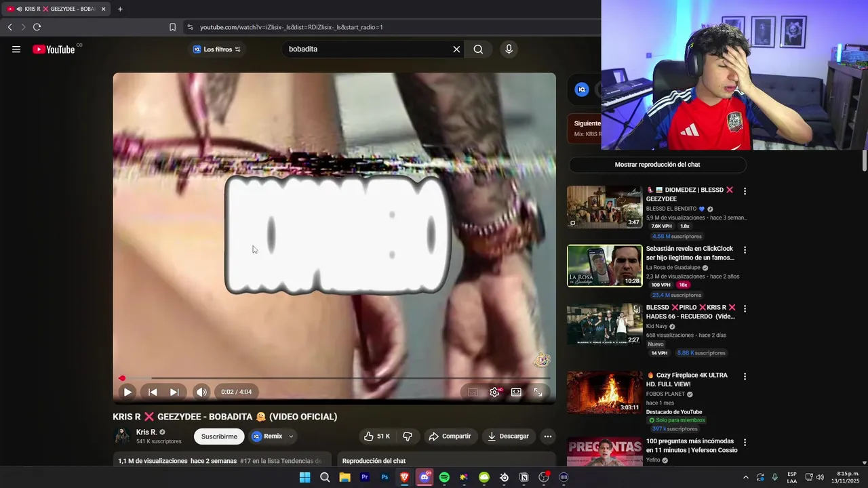Show chat replay with Mostrar reproducción del chat
This screenshot has width=868, height=488.
657,165
